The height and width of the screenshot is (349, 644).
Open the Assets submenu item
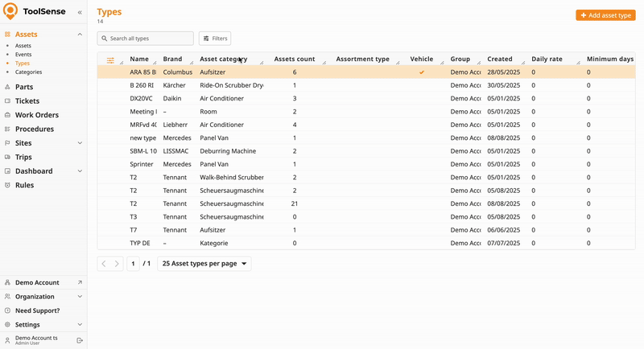pyautogui.click(x=23, y=46)
